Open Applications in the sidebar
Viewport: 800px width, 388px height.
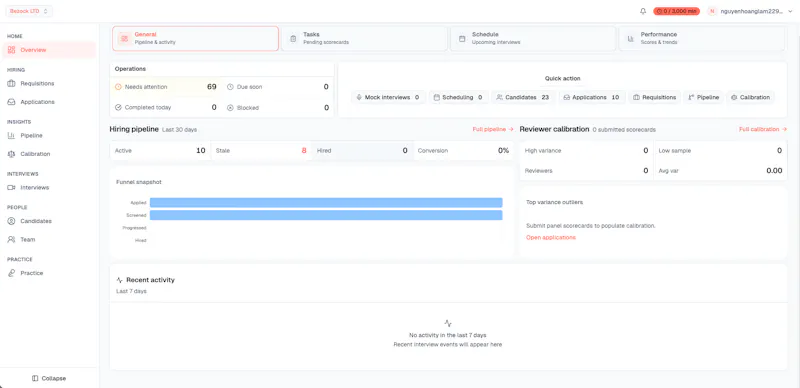pos(49,102)
